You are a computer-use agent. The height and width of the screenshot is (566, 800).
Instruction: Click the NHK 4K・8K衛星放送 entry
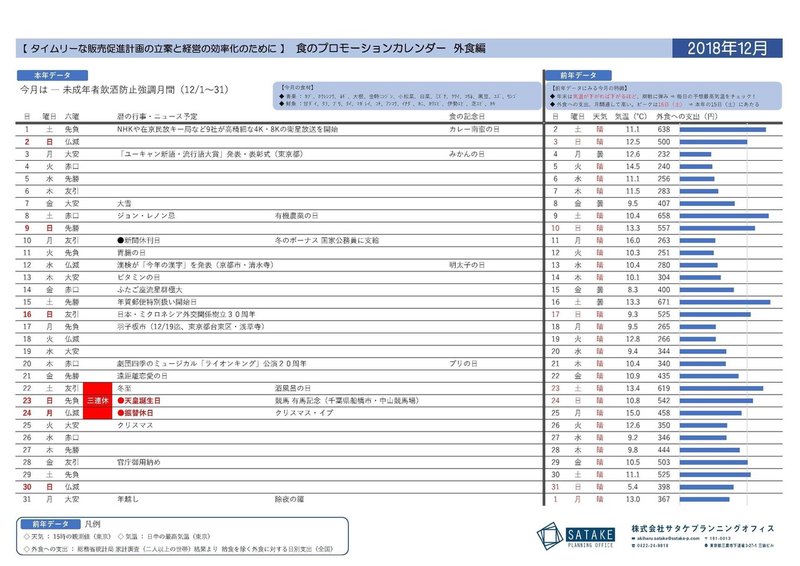[228, 129]
